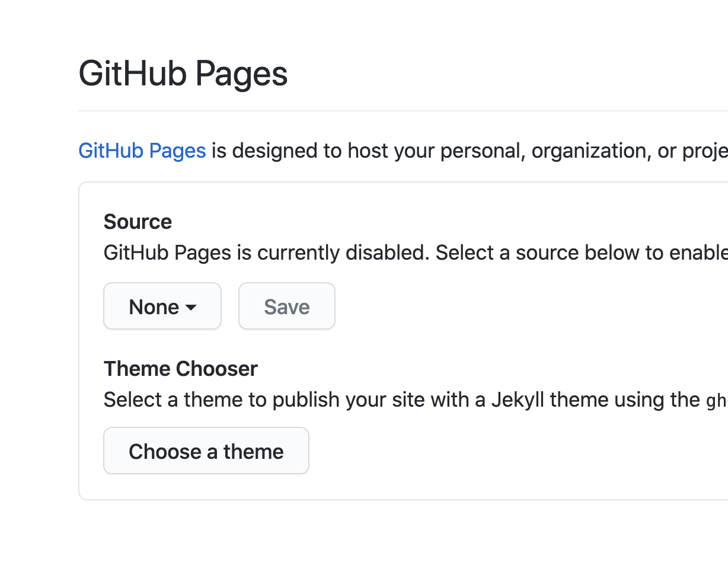Save the selected publishing source

[286, 306]
